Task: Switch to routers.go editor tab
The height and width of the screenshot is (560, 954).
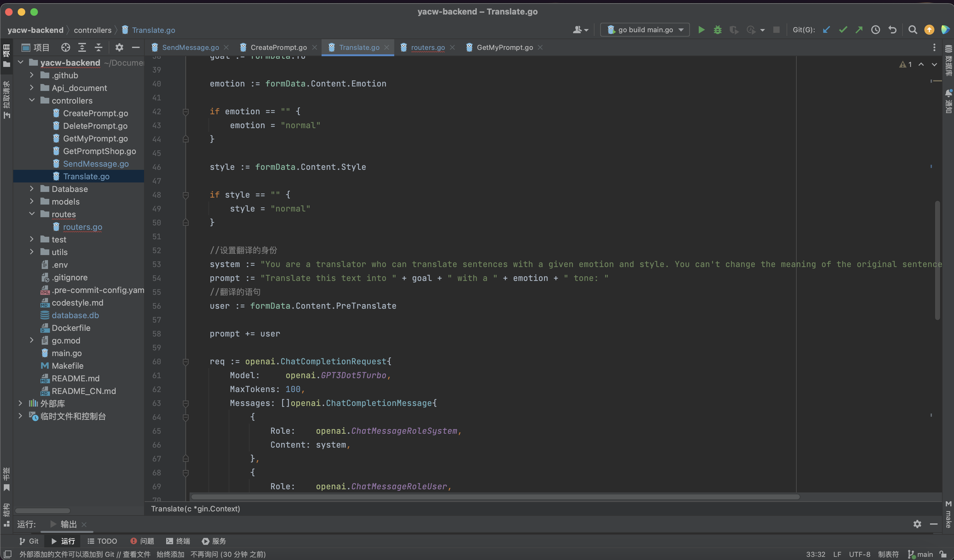Action: [x=428, y=47]
